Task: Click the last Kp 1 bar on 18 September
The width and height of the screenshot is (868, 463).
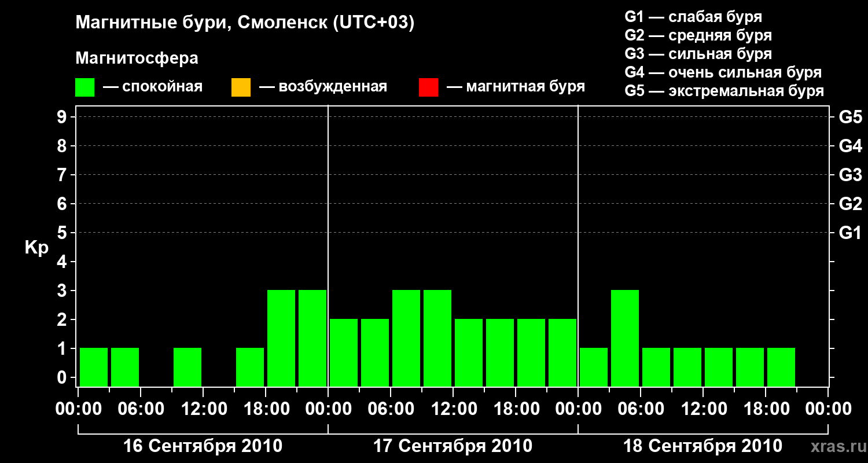Action: [781, 367]
